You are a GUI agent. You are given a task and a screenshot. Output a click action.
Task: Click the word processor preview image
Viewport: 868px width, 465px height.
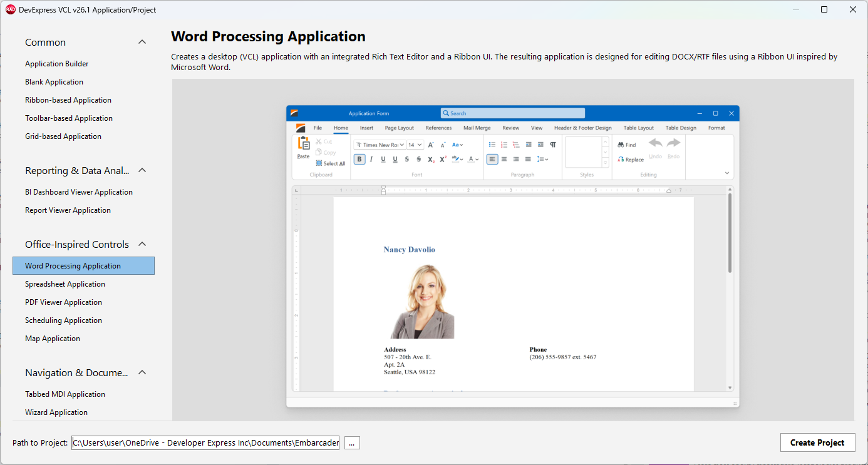coord(513,257)
